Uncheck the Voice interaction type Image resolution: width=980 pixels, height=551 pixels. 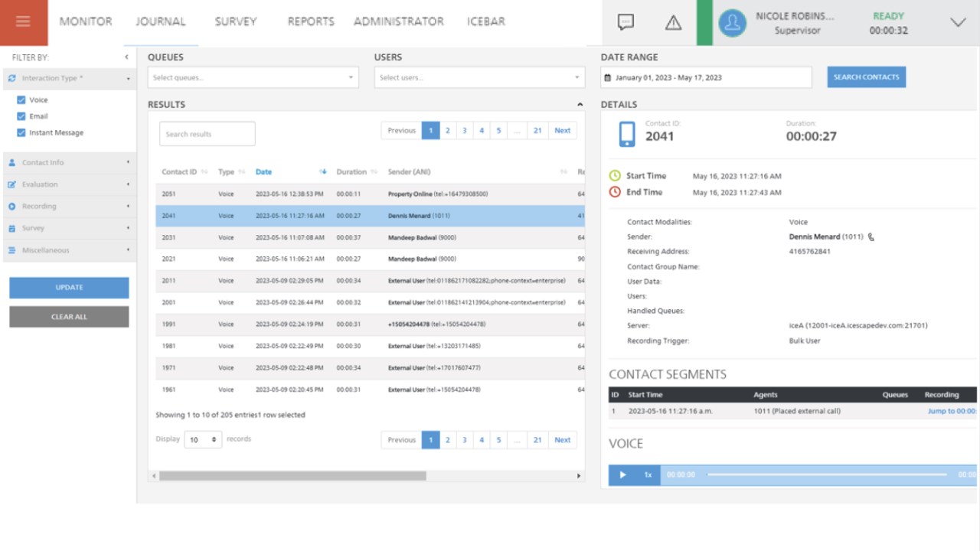[21, 100]
